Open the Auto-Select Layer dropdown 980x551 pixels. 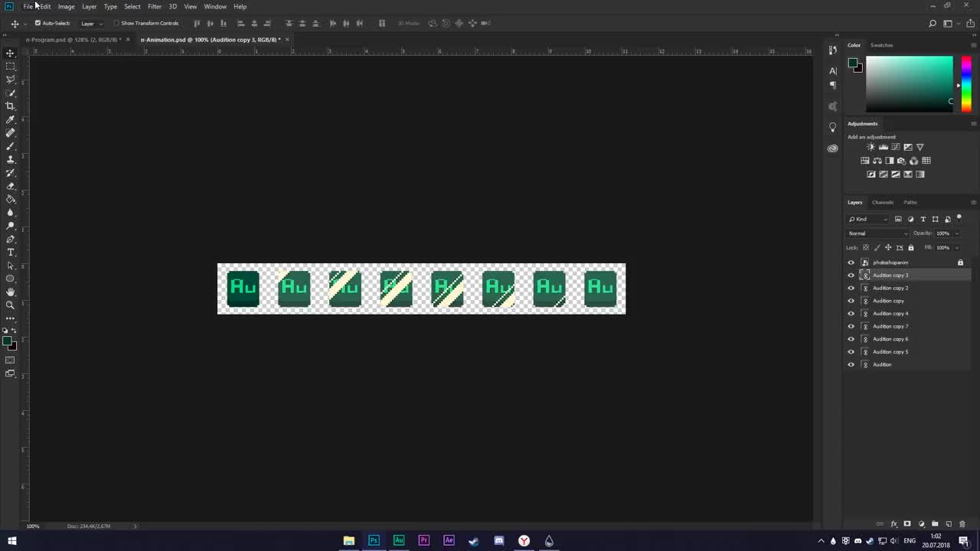91,24
